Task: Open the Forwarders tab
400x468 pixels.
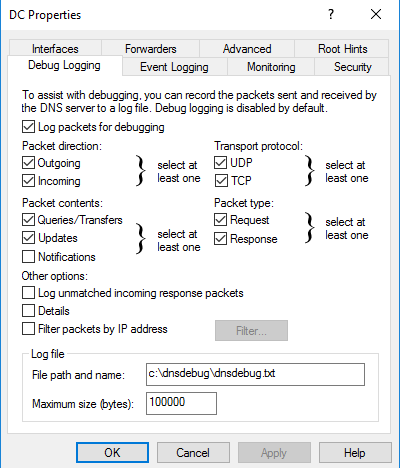Action: tap(150, 49)
